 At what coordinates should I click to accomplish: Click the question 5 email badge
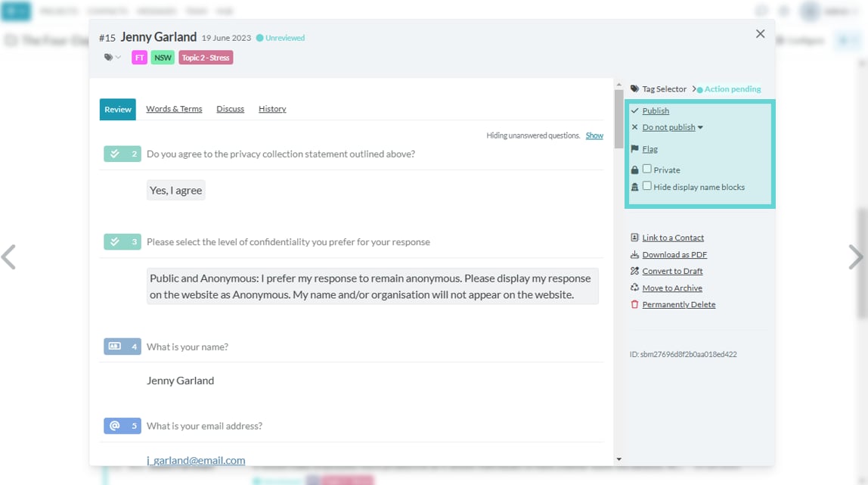pos(122,426)
